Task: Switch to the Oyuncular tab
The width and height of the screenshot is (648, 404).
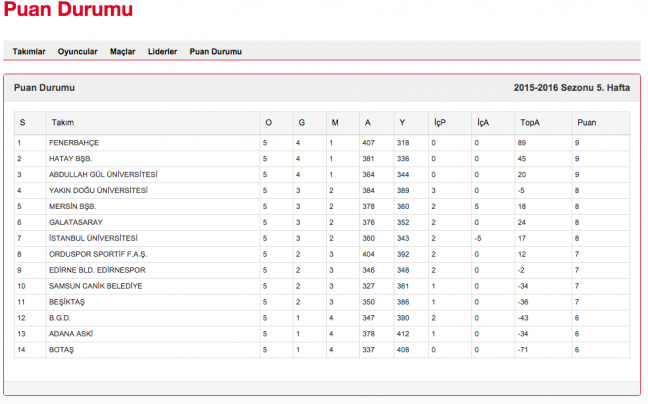Action: tap(77, 51)
